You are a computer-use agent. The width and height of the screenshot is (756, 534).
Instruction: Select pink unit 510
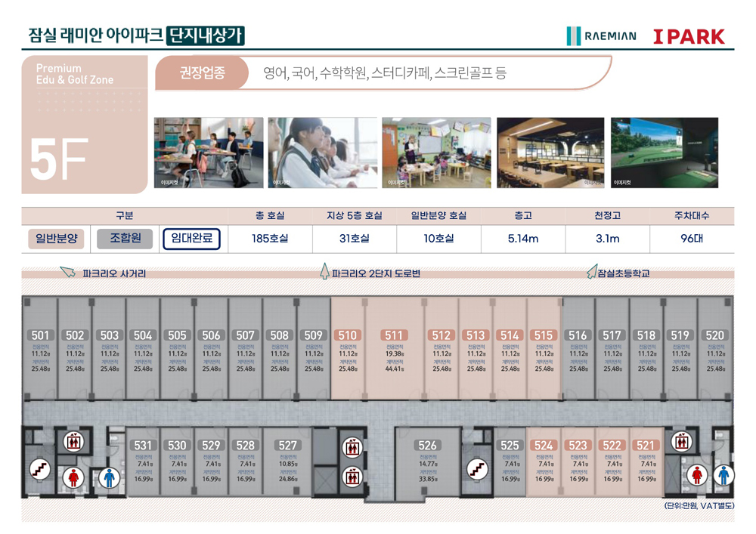348,349
